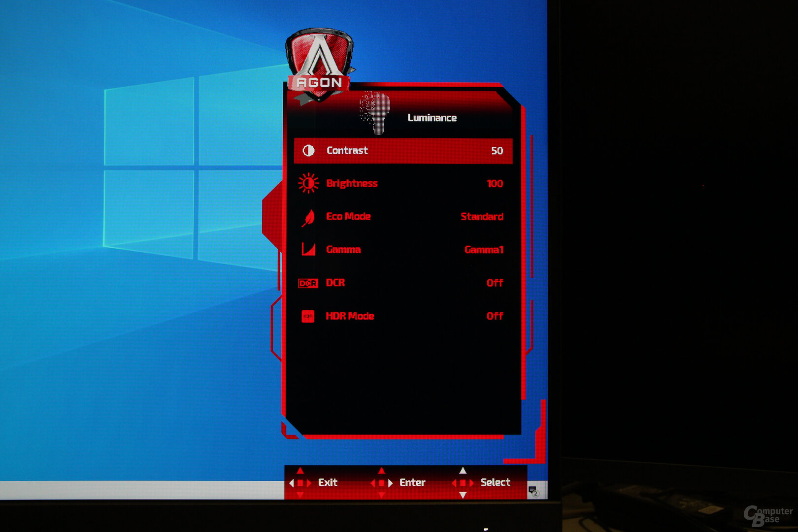Click the Contrast value 50
The image size is (798, 532).
click(497, 151)
